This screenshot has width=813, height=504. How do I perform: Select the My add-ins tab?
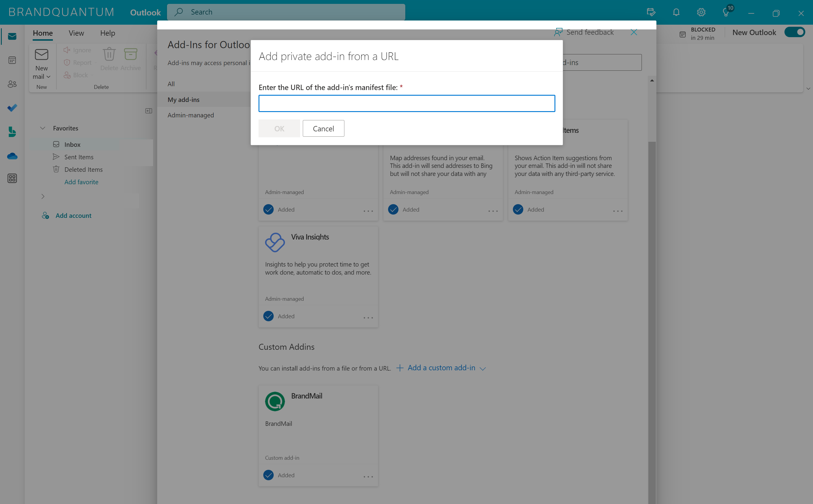tap(183, 99)
